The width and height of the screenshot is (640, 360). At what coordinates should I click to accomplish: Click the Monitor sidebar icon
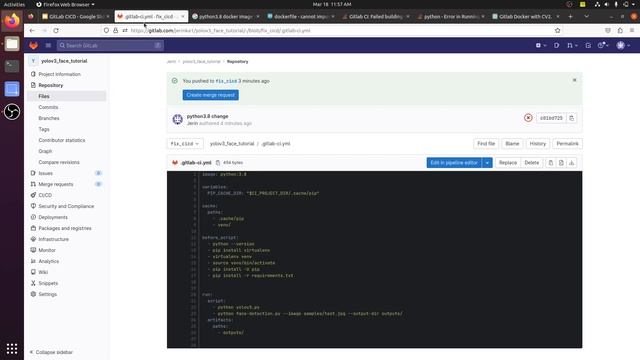[x=33, y=250]
